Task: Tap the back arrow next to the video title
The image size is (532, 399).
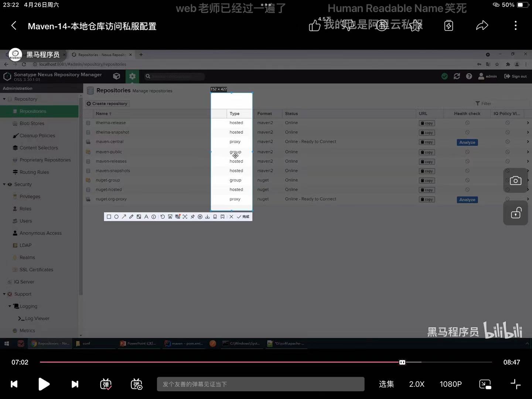Action: [14, 25]
